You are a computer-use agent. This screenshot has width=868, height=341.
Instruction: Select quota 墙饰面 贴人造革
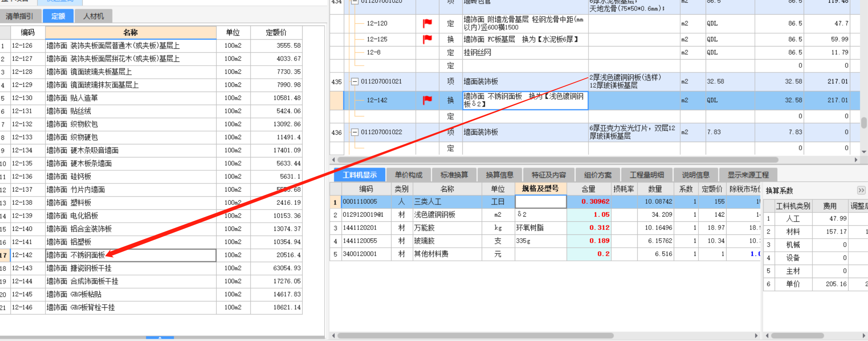(x=131, y=98)
